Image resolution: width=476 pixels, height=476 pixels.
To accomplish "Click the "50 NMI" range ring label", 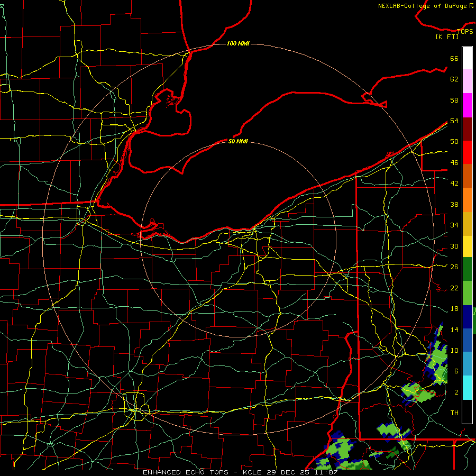I will pos(238,141).
